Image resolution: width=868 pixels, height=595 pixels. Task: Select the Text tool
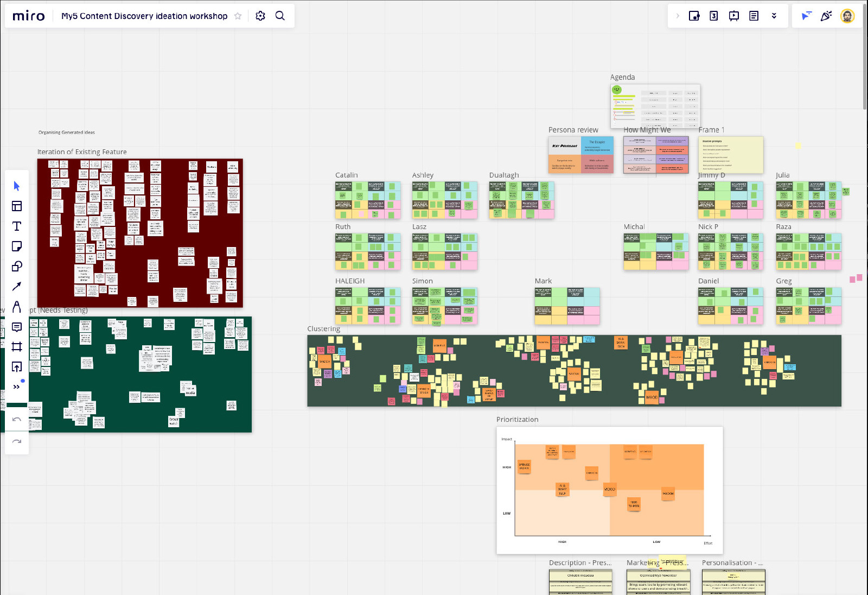tap(17, 226)
